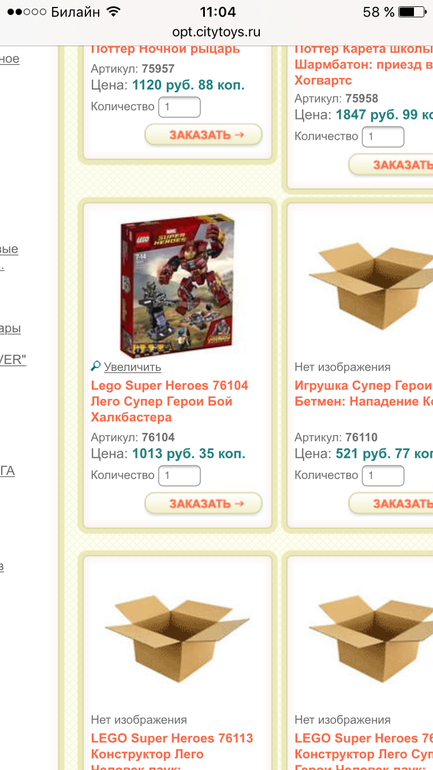Tap the opt.citytoys.ru address bar
The width and height of the screenshot is (433, 770).
pyautogui.click(x=216, y=32)
